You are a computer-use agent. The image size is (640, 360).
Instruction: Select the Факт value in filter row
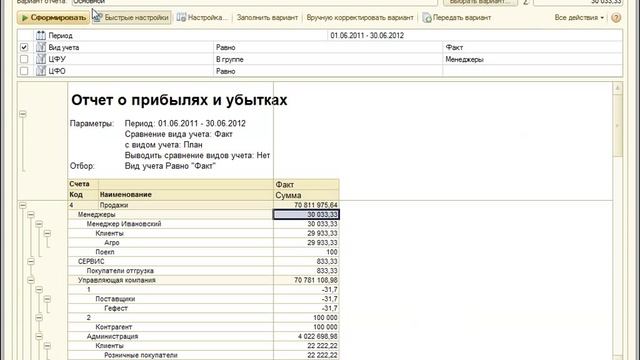point(454,47)
